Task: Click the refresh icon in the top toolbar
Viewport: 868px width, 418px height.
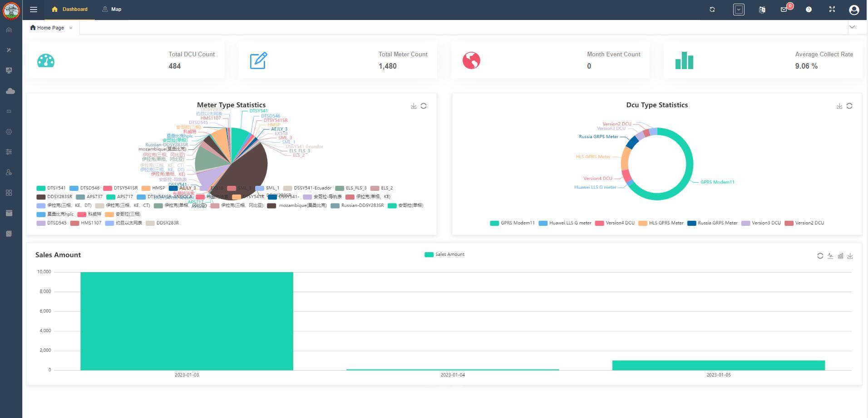Action: (x=712, y=9)
